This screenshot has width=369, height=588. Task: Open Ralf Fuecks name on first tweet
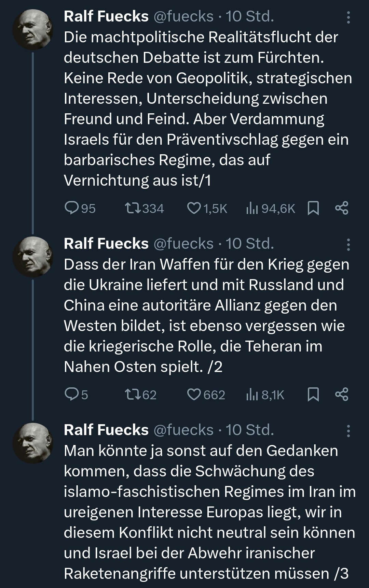pyautogui.click(x=106, y=16)
